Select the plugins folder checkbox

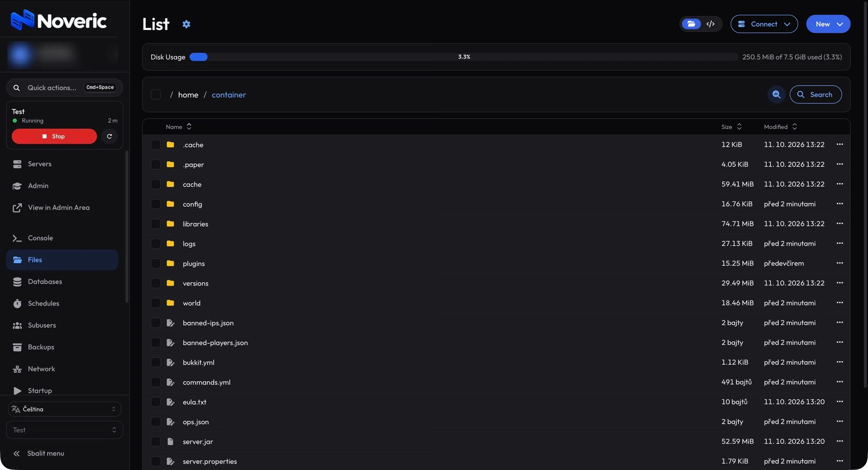(156, 263)
